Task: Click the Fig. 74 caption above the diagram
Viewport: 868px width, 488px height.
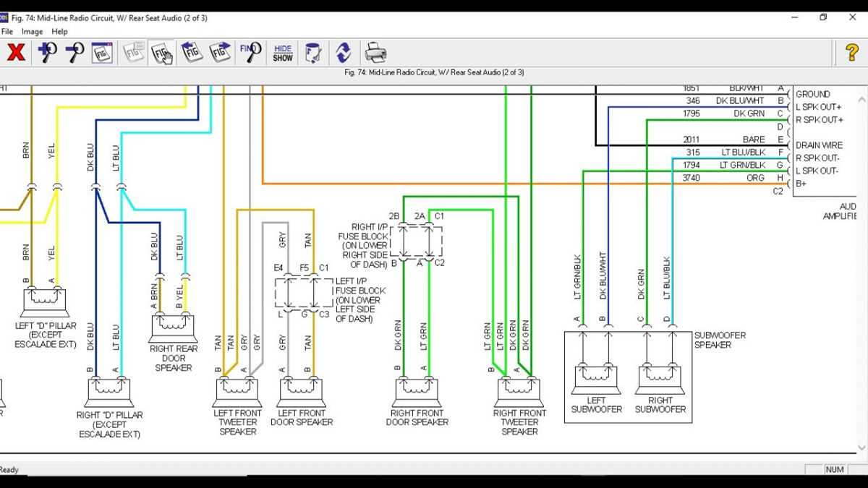Action: click(x=435, y=72)
